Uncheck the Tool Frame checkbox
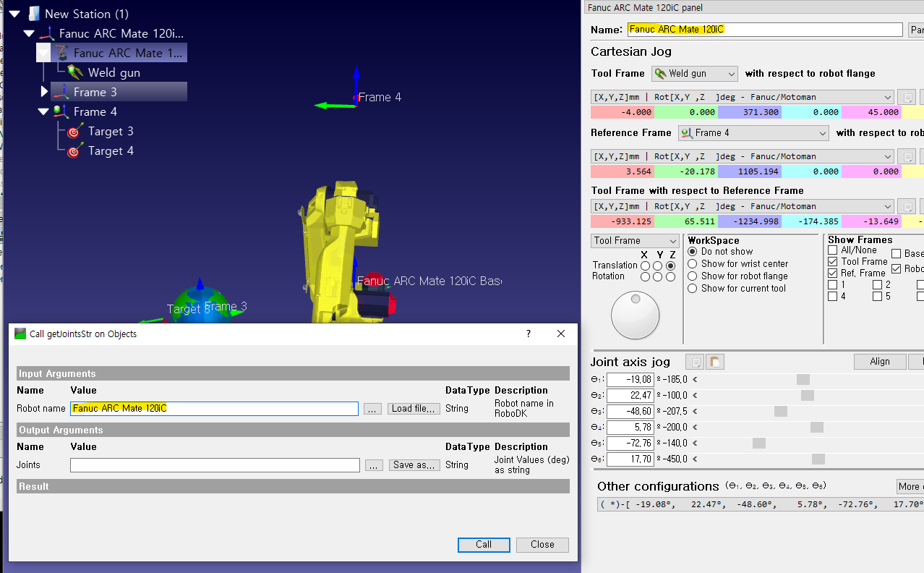This screenshot has width=924, height=573. (x=832, y=261)
